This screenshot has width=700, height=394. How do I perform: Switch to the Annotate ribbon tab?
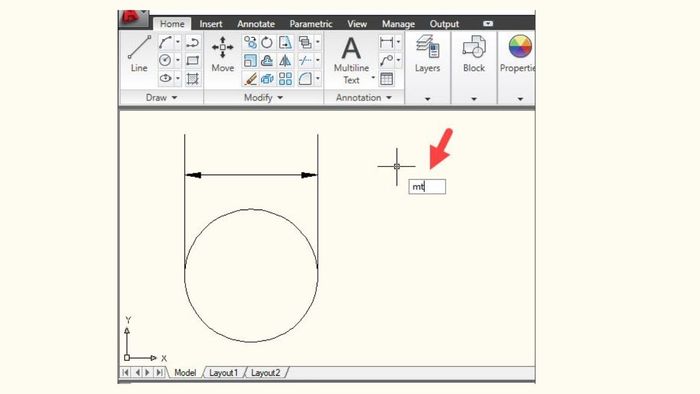pos(256,24)
